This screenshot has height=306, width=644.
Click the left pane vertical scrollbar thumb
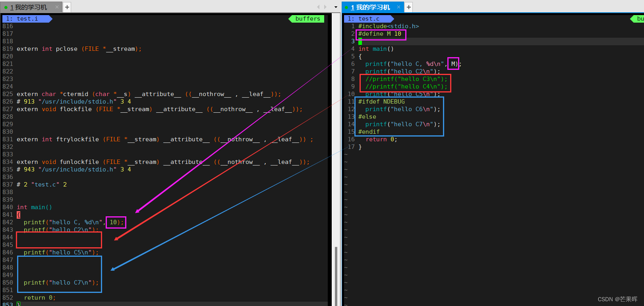[x=336, y=276]
